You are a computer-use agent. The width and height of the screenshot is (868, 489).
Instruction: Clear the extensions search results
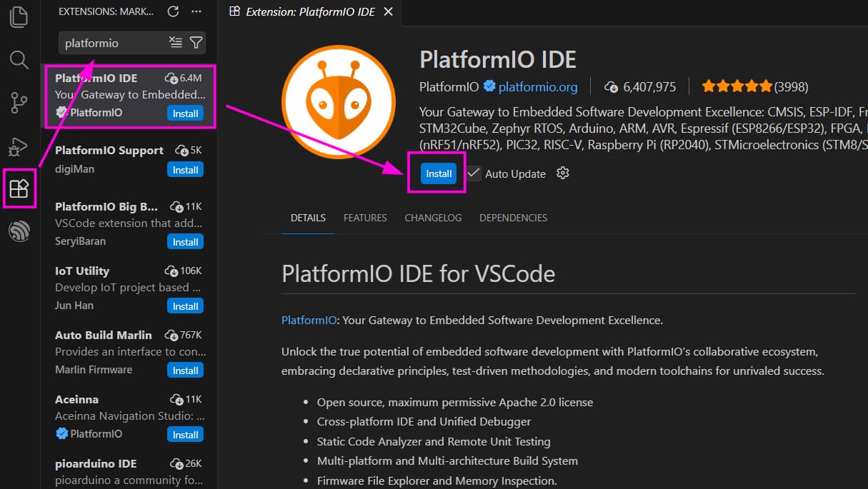(x=175, y=43)
